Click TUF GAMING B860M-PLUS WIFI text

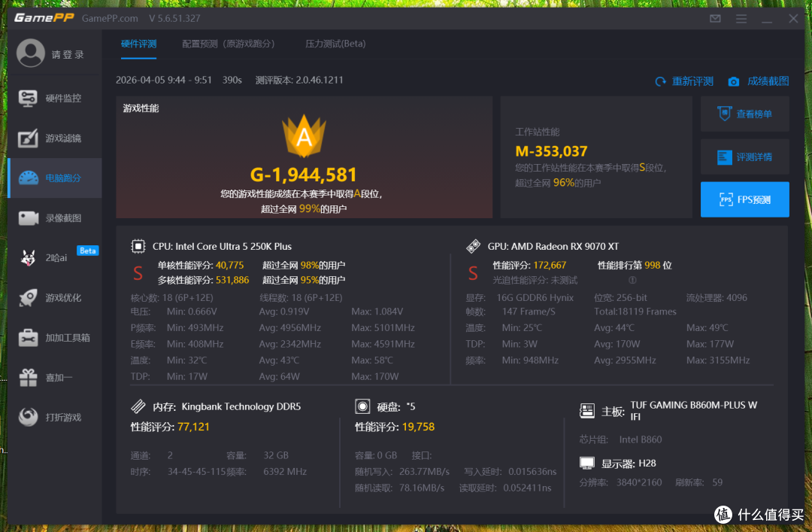coord(693,411)
